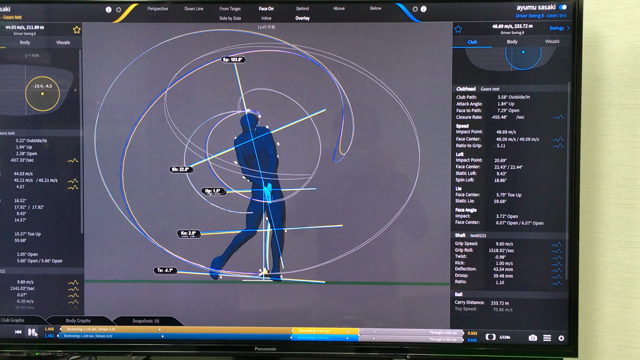Show yellow 9.89 m/s grip speed graph icon
The height and width of the screenshot is (360, 640).
pyautogui.click(x=73, y=282)
